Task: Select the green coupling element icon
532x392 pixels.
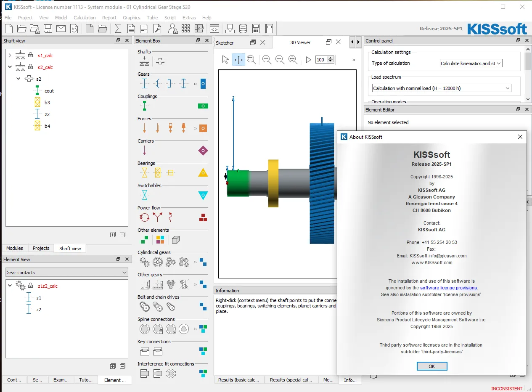Action: [144, 106]
